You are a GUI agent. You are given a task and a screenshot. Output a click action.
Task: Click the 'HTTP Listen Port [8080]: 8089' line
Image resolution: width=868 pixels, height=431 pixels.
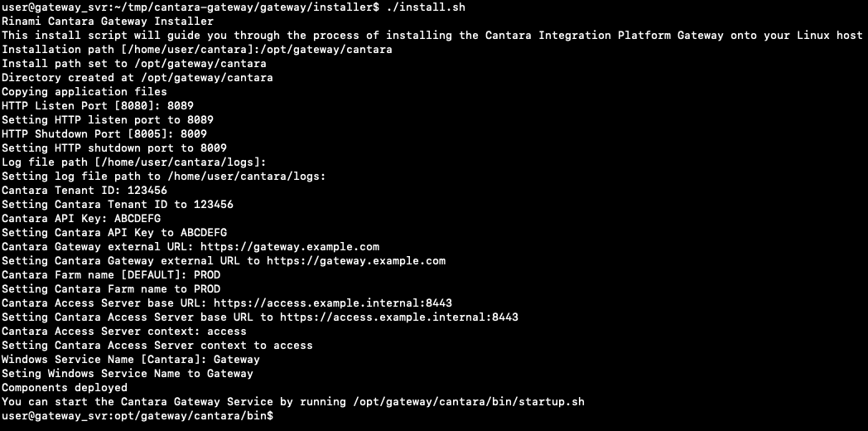[x=98, y=105]
